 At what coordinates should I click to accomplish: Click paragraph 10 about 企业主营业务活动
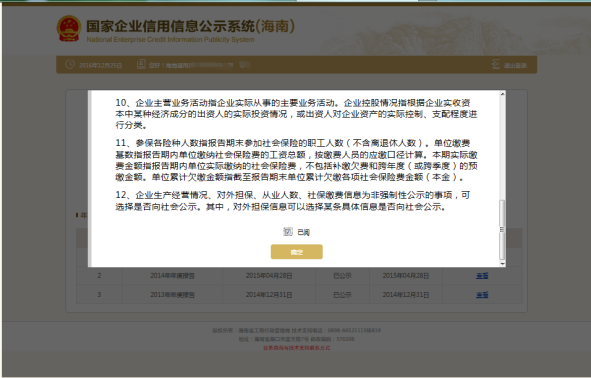click(296, 114)
